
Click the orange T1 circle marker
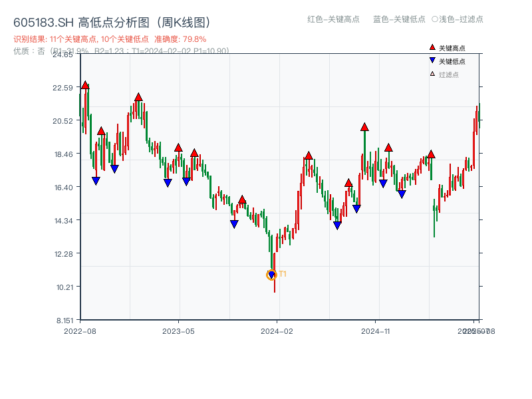271,275
